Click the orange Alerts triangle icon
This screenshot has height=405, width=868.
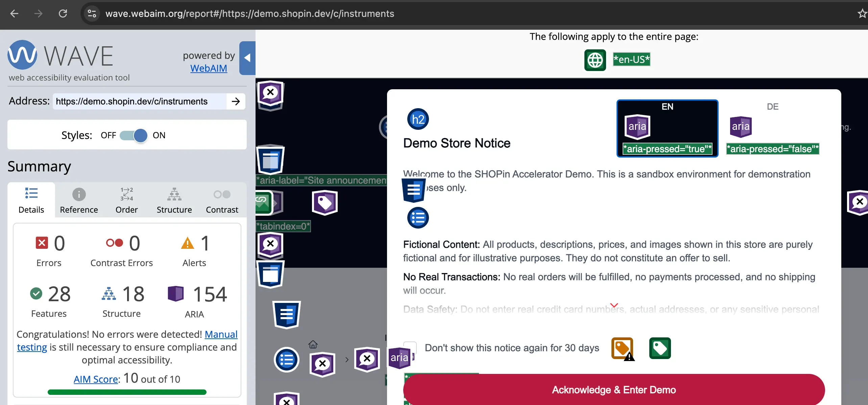point(188,243)
